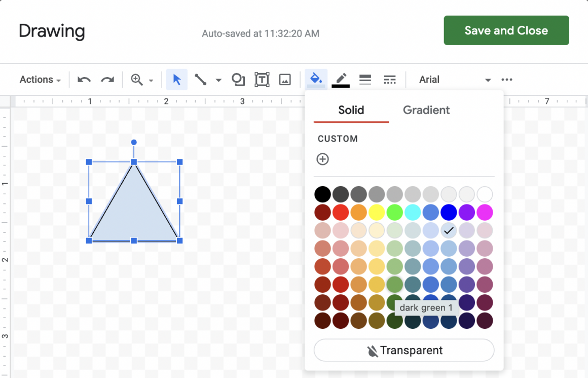The image size is (588, 378).
Task: Select the dark green 1 swatch
Action: tap(394, 285)
